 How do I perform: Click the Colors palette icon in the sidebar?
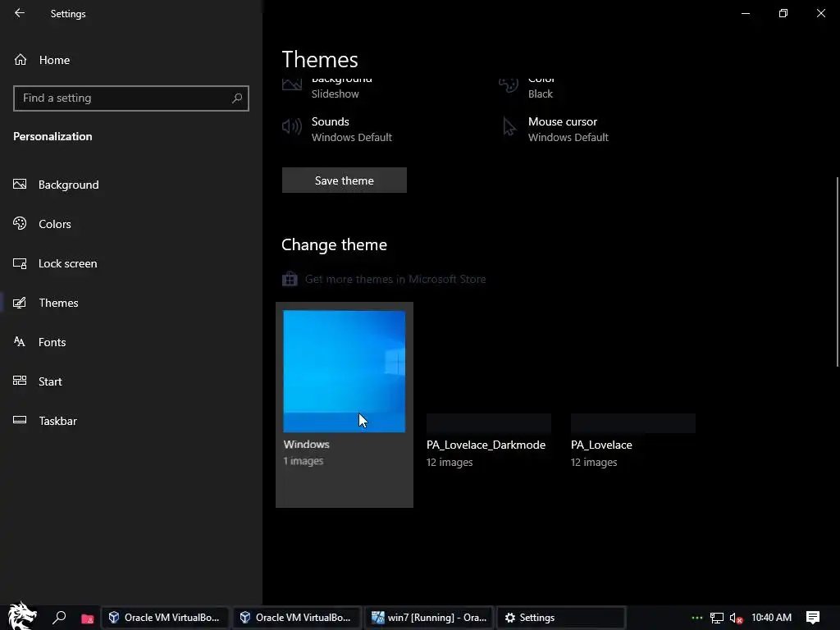click(20, 223)
